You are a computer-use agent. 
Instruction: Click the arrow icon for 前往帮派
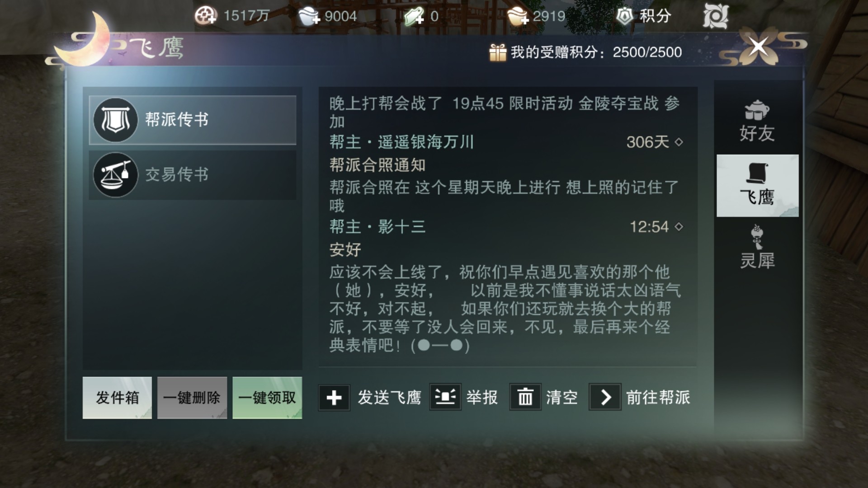[x=605, y=397]
